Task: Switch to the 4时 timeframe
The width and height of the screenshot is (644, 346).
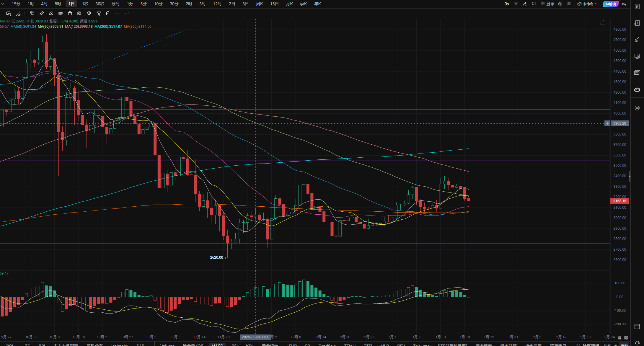Action: (44, 4)
